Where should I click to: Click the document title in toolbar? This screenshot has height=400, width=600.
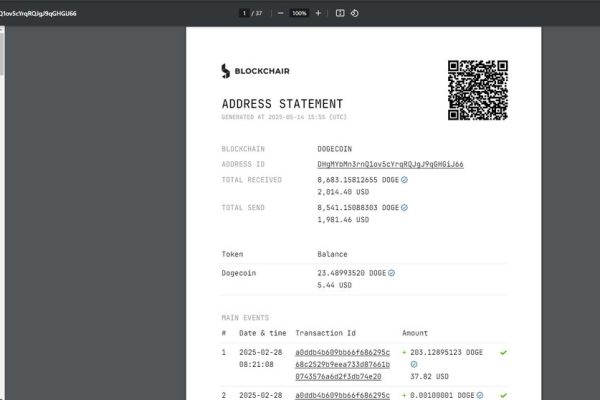pos(38,13)
